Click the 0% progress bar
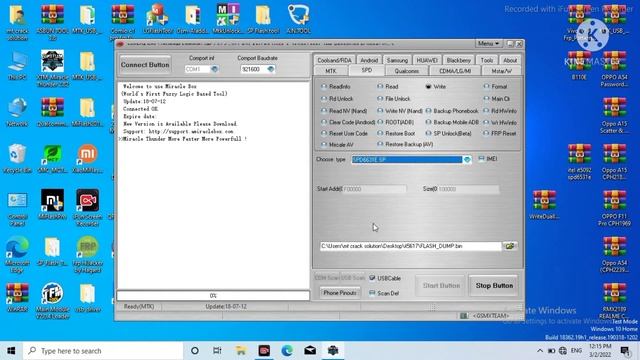 pyautogui.click(x=213, y=296)
